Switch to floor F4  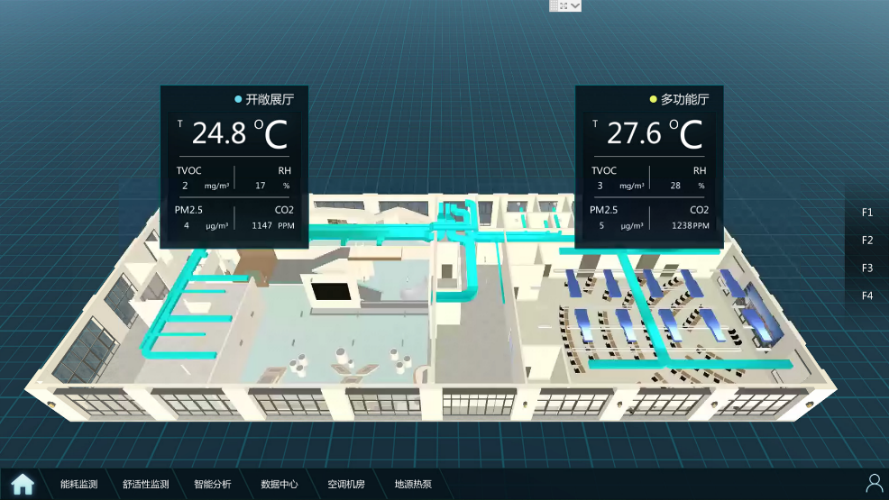[867, 296]
